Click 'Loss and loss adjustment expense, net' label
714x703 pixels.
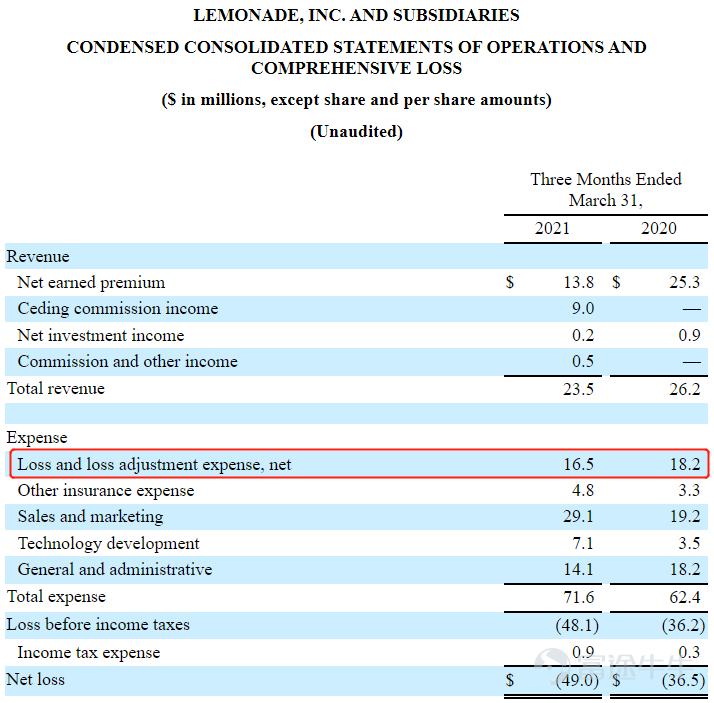[154, 465]
